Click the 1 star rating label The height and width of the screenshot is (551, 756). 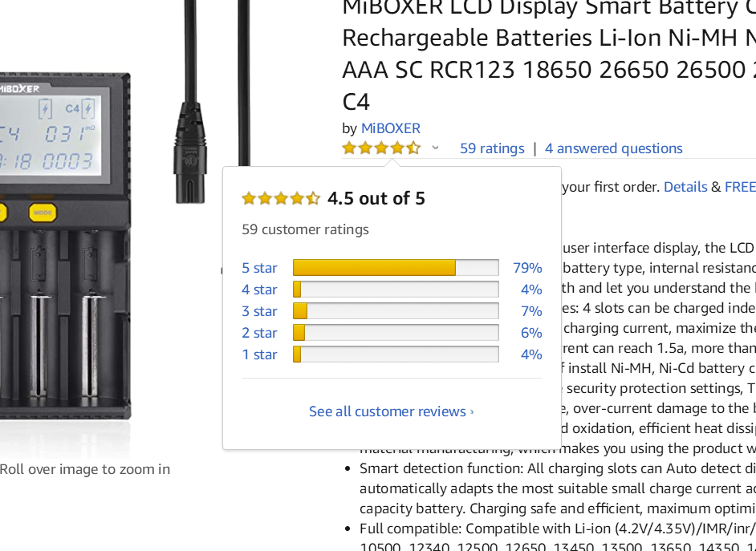point(259,355)
